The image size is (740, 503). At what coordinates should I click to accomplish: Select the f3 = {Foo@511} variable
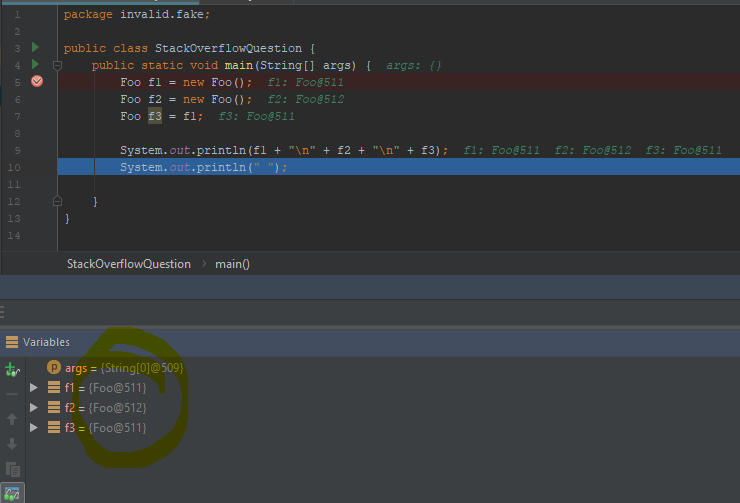pos(106,428)
